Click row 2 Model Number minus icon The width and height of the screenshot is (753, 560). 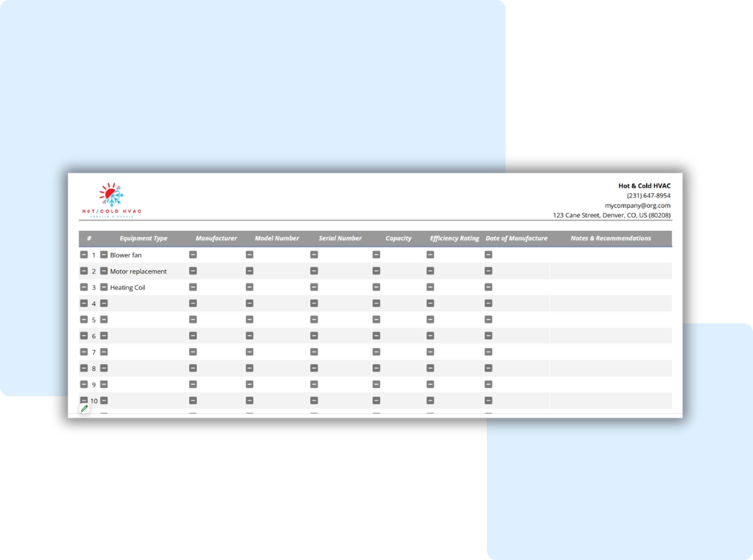249,271
